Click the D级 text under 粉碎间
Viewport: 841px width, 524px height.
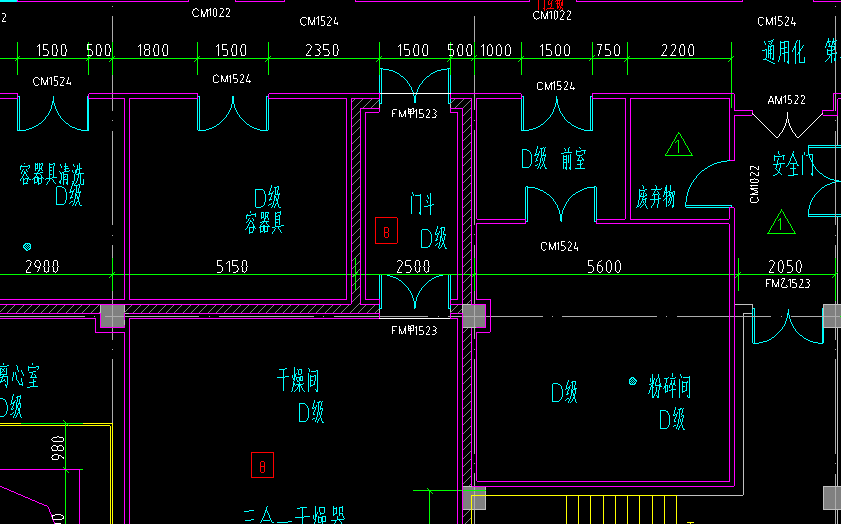tap(672, 419)
